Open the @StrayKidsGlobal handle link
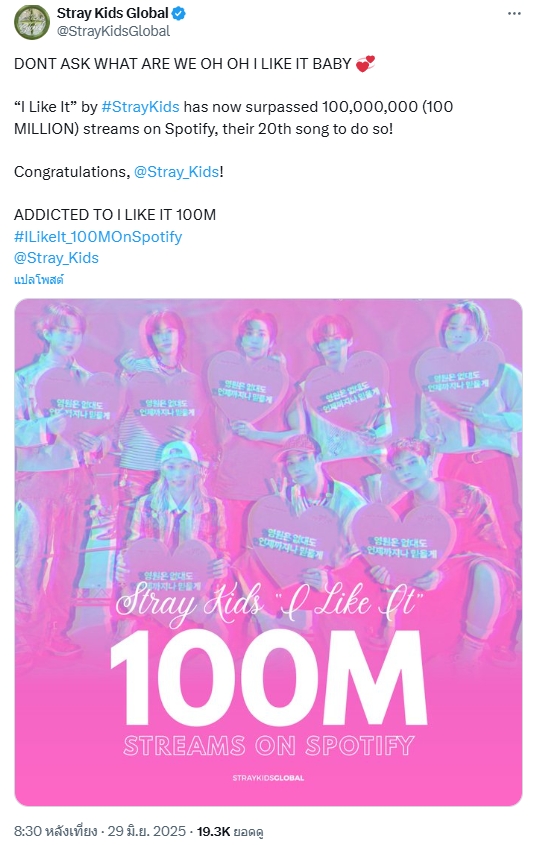 click(113, 31)
